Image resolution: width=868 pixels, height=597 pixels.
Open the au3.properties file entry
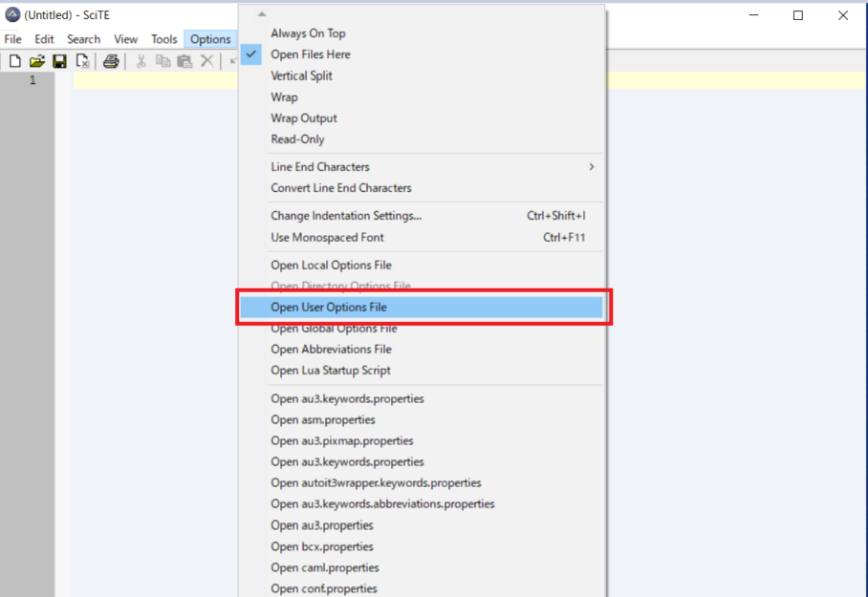point(321,525)
